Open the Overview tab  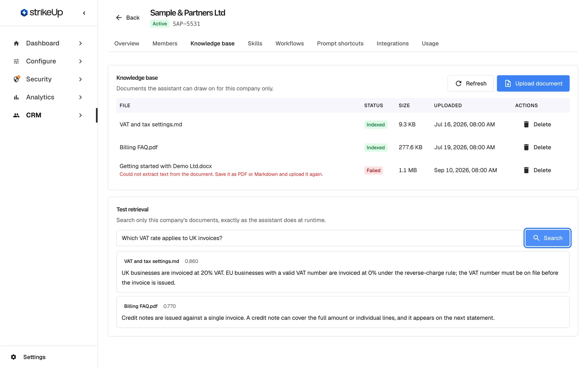[127, 44]
